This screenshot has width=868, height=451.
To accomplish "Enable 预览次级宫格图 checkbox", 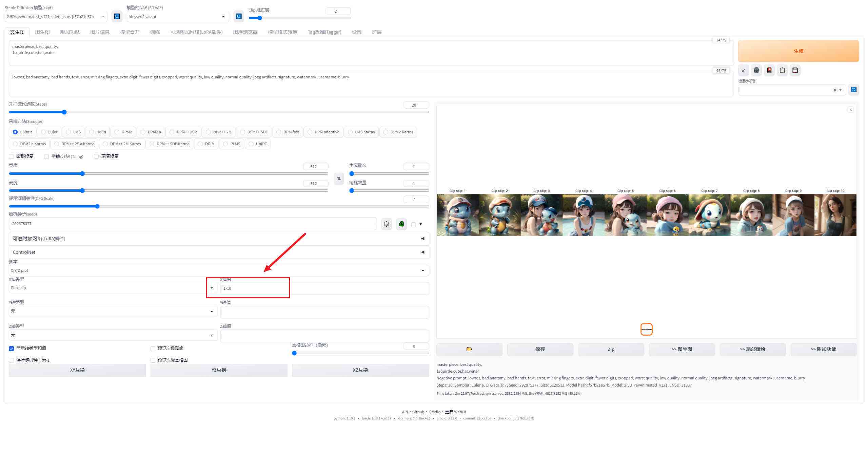I will 153,360.
